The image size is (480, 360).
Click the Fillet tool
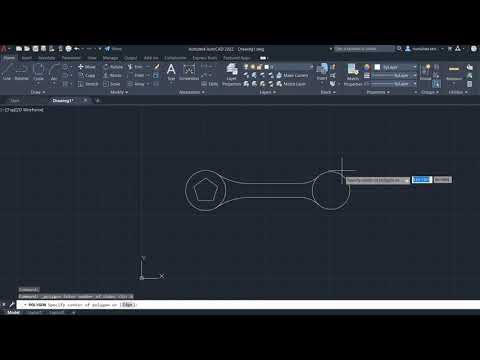pos(136,76)
